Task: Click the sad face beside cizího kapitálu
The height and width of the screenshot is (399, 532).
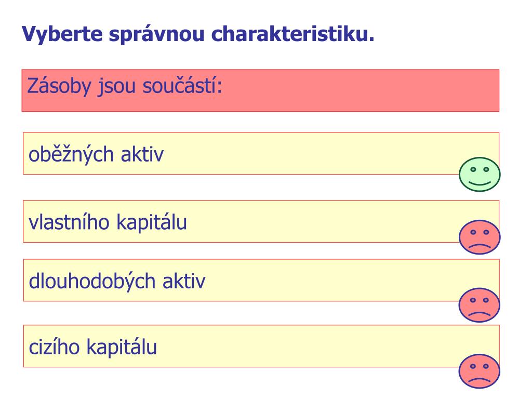Action: point(479,371)
